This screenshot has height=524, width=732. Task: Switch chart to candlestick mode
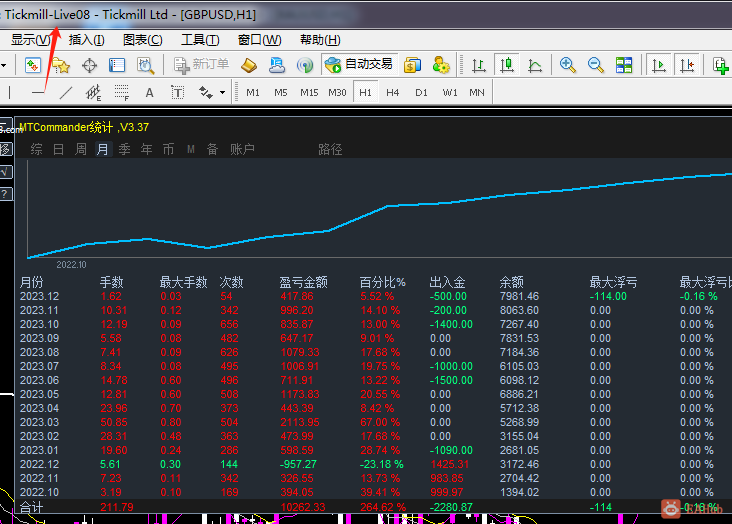[x=507, y=64]
